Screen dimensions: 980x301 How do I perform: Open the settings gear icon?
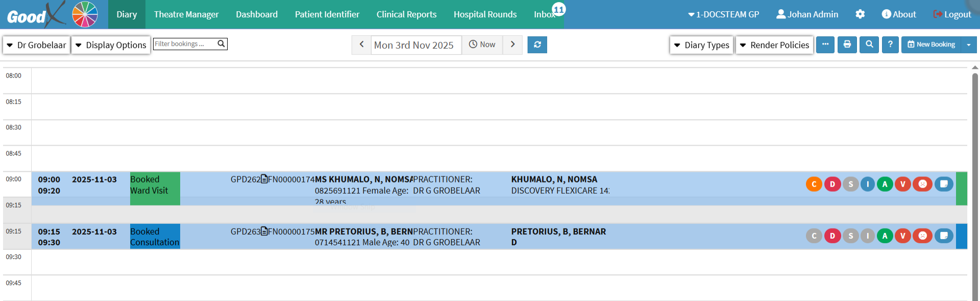[860, 14]
